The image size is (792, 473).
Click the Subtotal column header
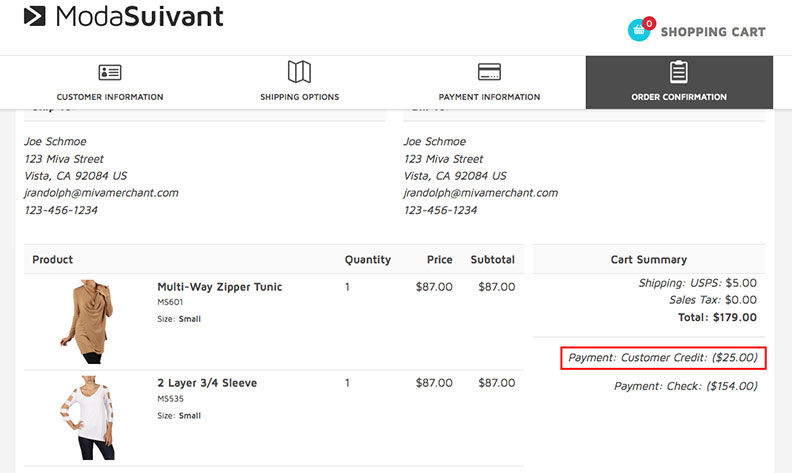click(x=492, y=259)
